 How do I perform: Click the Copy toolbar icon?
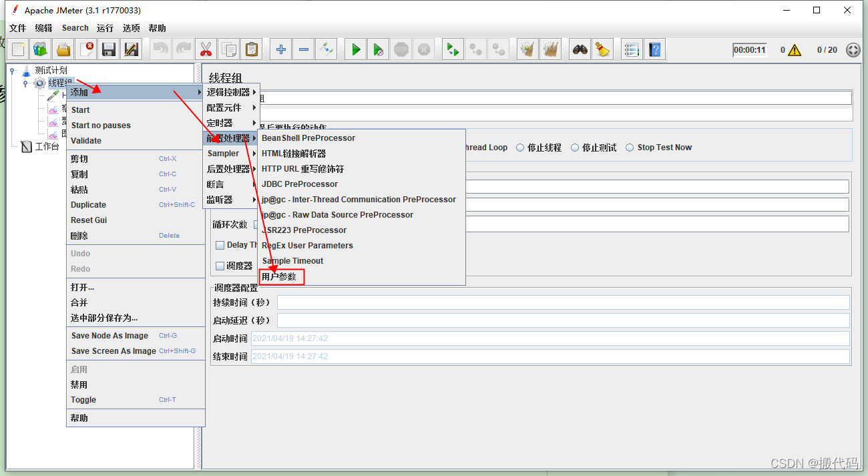pos(228,49)
